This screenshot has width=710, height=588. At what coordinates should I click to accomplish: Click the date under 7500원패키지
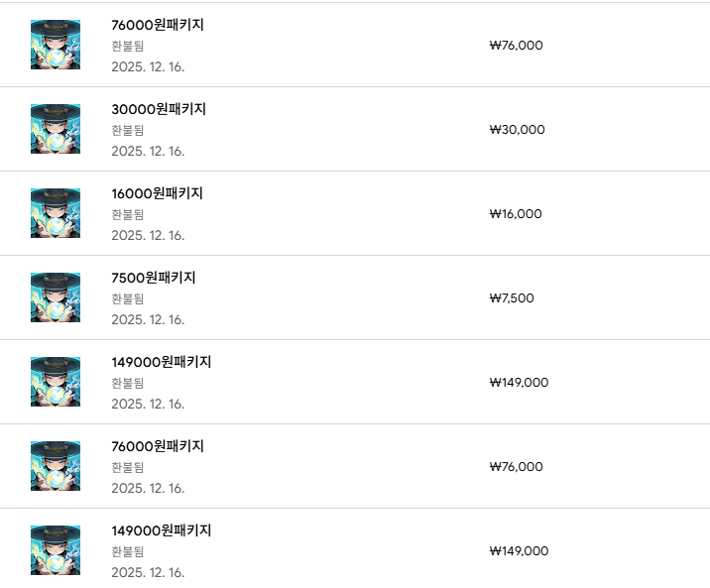coord(148,319)
